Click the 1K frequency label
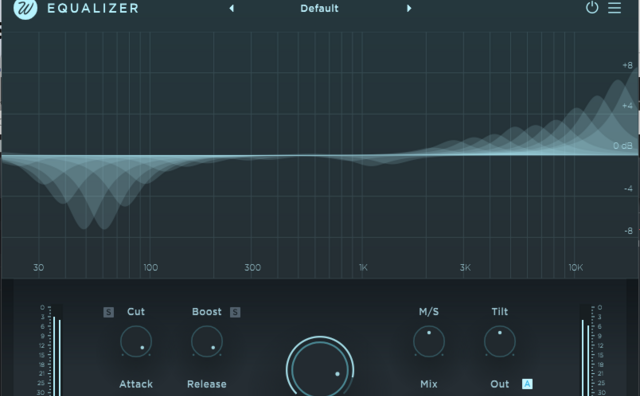Viewport: 640px width, 396px height. (x=363, y=268)
